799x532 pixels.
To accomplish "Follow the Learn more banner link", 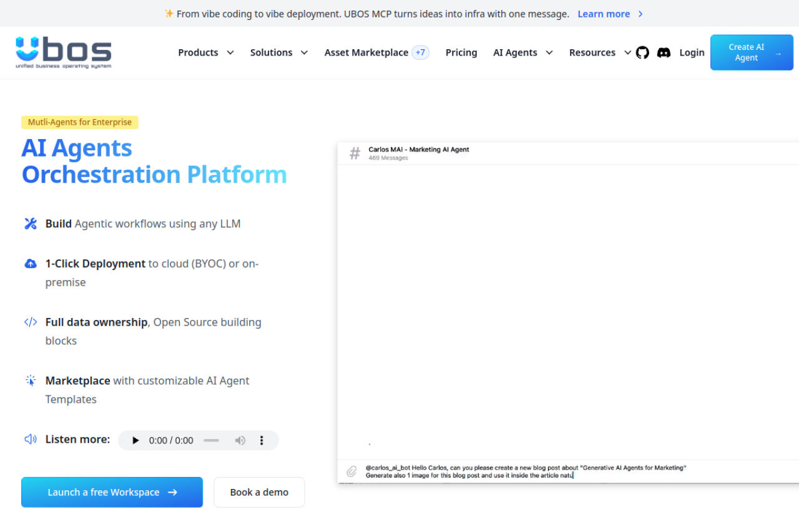I will click(604, 14).
